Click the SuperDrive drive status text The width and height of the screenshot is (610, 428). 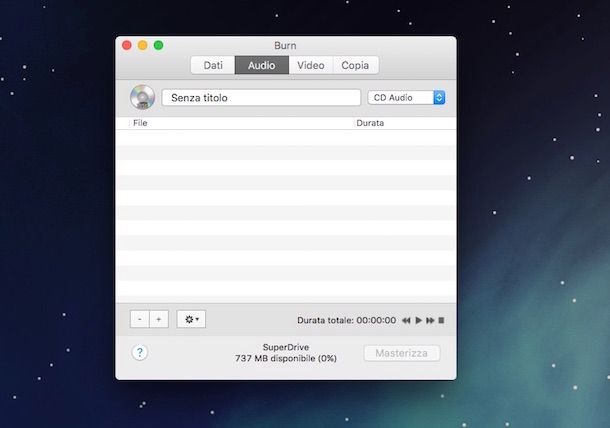click(x=285, y=347)
